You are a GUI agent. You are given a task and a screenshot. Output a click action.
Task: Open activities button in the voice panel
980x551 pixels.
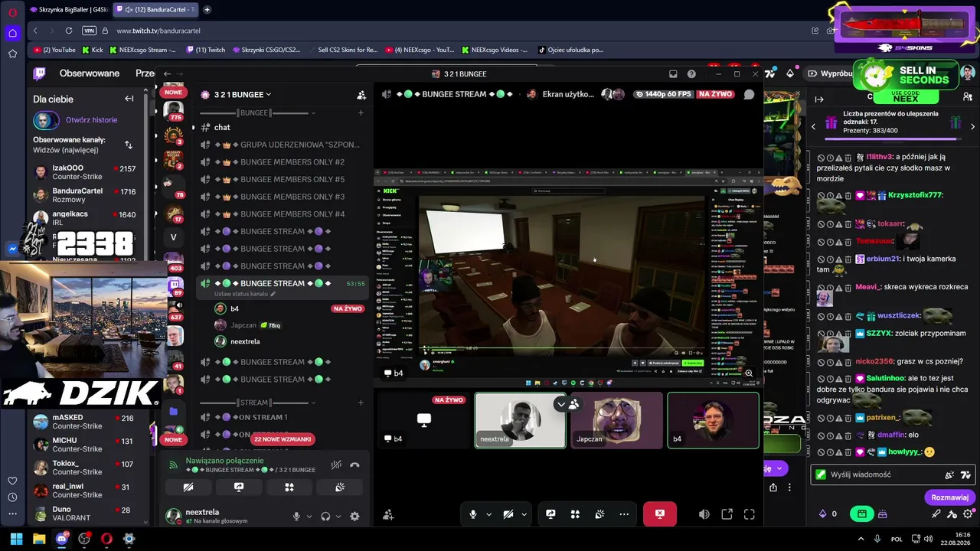click(289, 487)
